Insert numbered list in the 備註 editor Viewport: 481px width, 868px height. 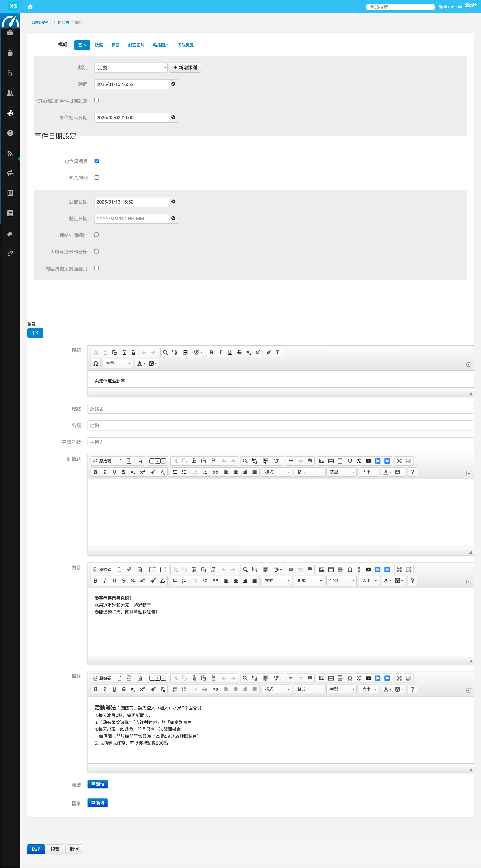[x=175, y=689]
